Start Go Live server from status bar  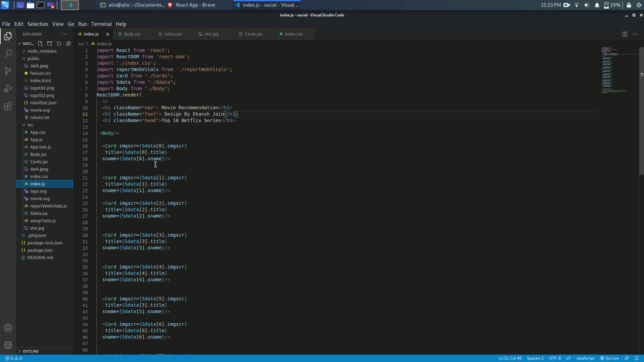coord(609,358)
